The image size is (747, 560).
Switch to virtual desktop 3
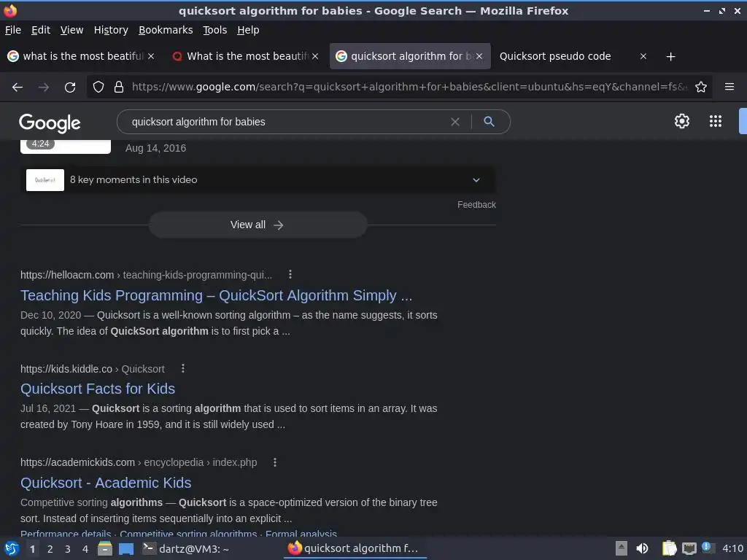[68, 549]
